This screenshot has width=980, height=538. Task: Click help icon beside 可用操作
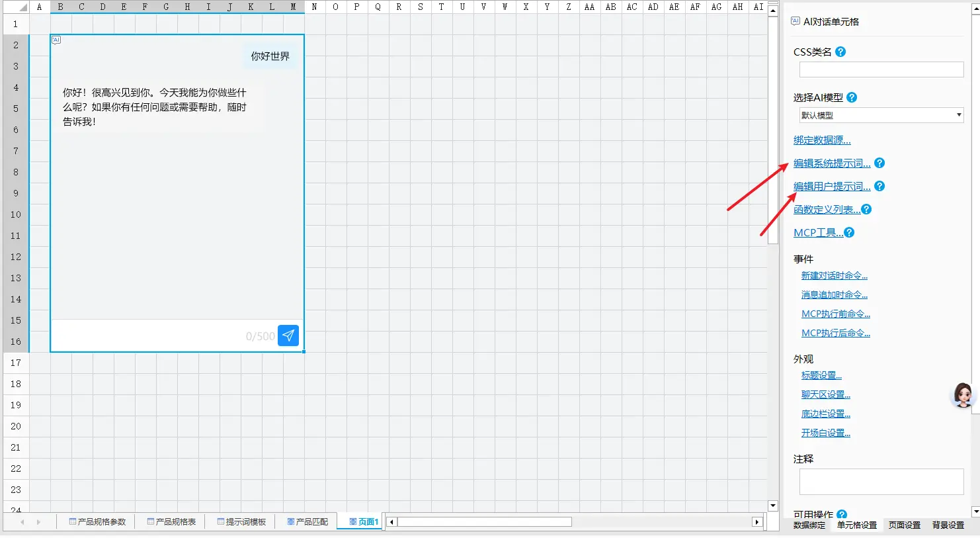coord(842,514)
